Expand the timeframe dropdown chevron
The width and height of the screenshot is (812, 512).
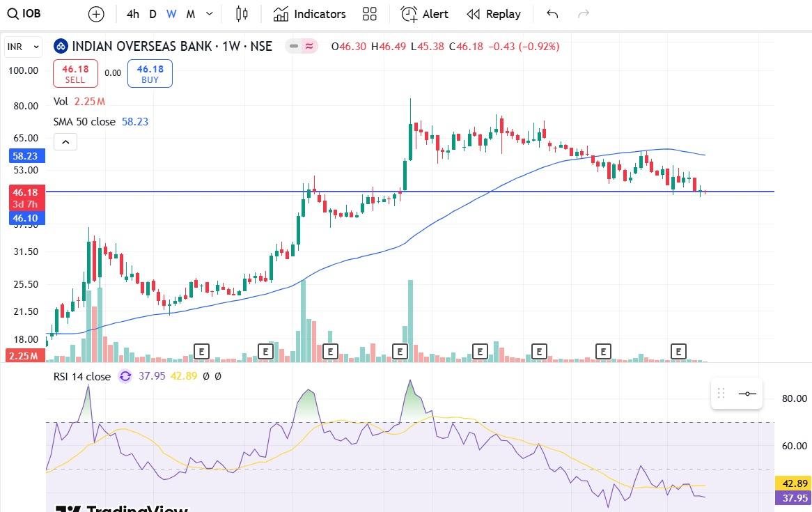(209, 14)
